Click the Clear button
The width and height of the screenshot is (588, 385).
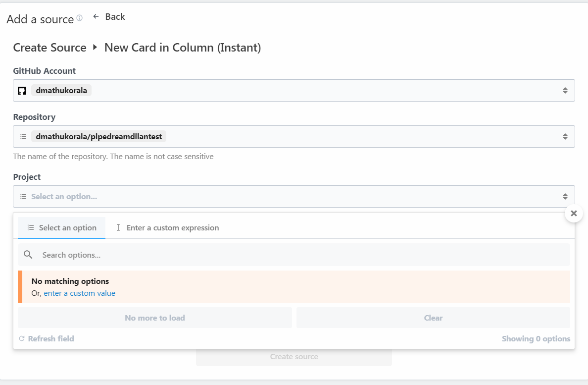433,318
